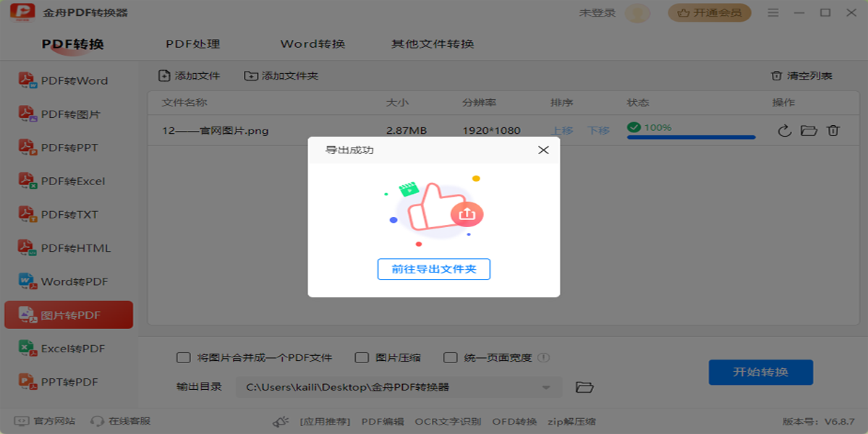Click the 开始转换 button
The width and height of the screenshot is (868, 434).
[x=761, y=373]
